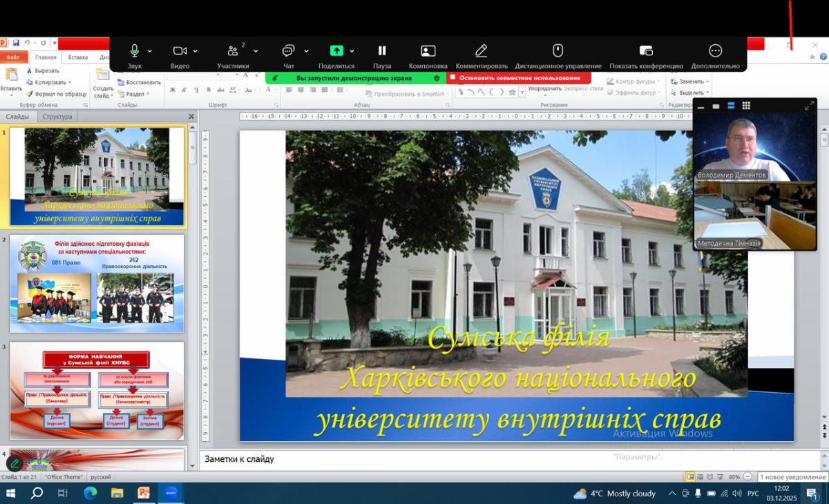Minimize Zoom video panel to bar
The image size is (829, 504).
[701, 106]
